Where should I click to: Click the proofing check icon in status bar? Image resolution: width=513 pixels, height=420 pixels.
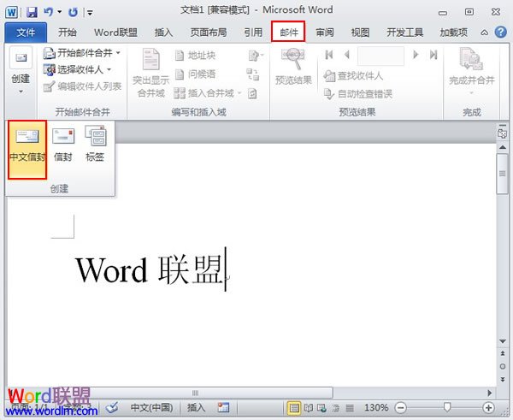[x=112, y=407]
